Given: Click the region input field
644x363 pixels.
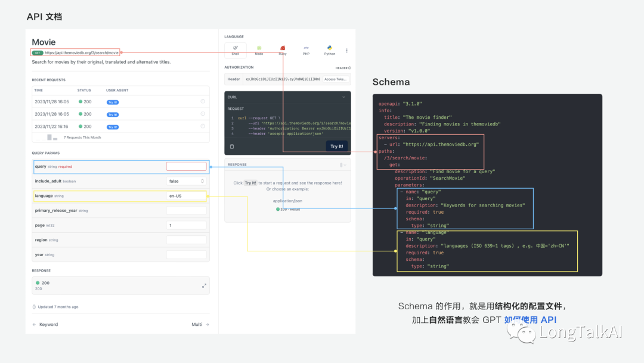Looking at the screenshot, I should pos(187,239).
